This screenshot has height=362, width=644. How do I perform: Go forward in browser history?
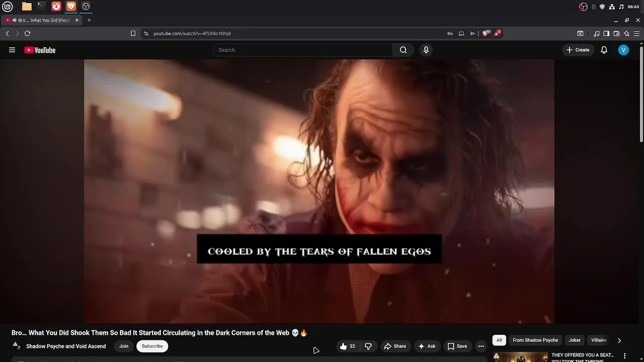[17, 33]
